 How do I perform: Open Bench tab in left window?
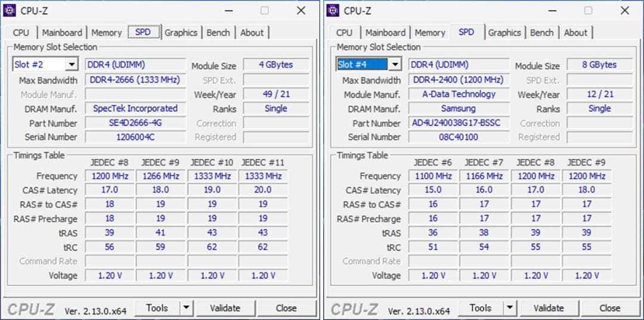[x=218, y=32]
